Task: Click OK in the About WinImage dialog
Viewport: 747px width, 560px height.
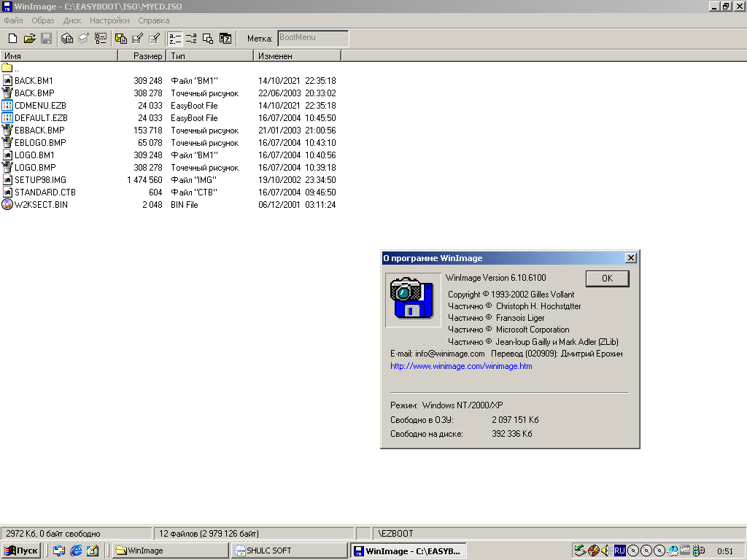Action: pyautogui.click(x=608, y=279)
